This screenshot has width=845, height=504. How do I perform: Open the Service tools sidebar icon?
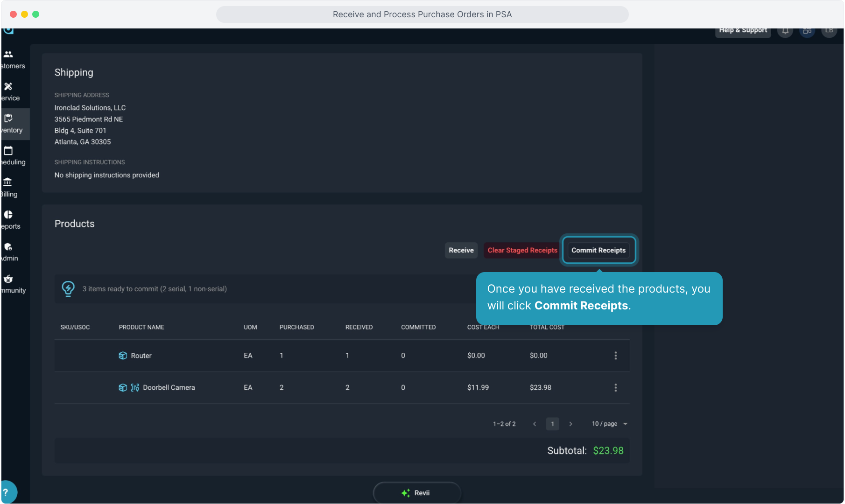(x=8, y=87)
